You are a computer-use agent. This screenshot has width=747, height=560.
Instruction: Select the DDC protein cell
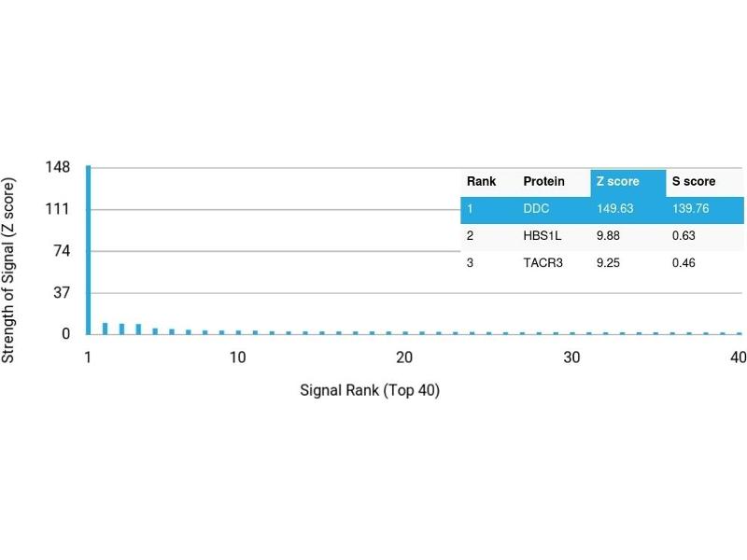[x=537, y=208]
